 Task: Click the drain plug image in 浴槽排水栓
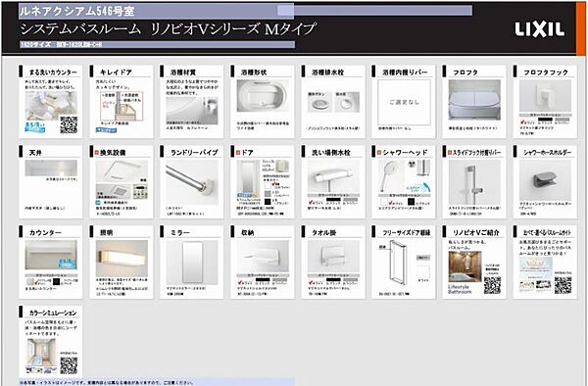(347, 103)
